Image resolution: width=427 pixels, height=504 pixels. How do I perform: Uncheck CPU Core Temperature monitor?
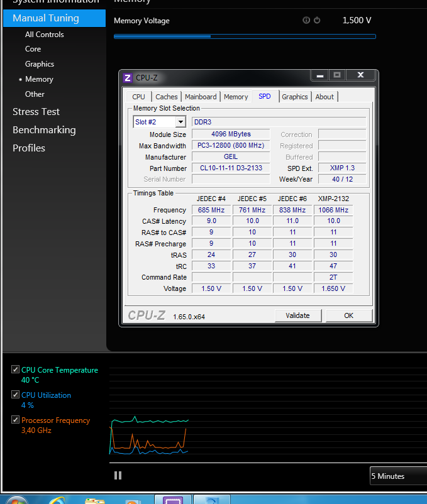[15, 369]
